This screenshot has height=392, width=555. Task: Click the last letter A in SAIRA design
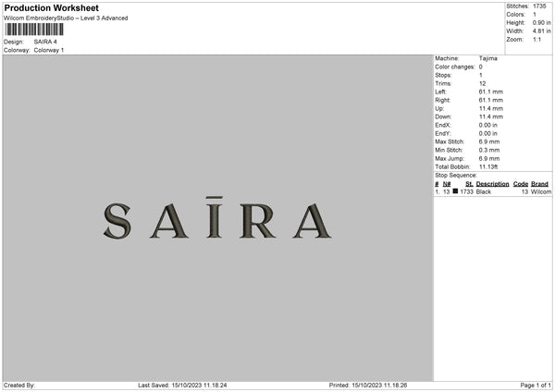click(309, 219)
